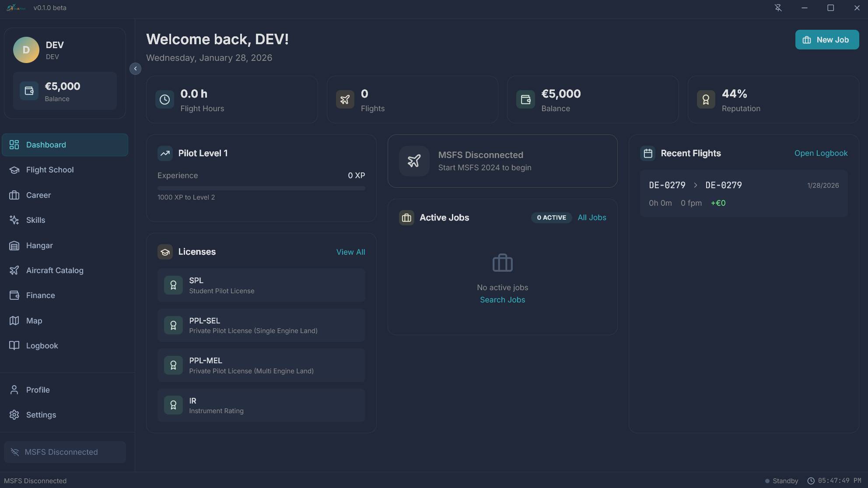
Task: Select the DE-0279 recent flight entry
Action: click(x=743, y=193)
